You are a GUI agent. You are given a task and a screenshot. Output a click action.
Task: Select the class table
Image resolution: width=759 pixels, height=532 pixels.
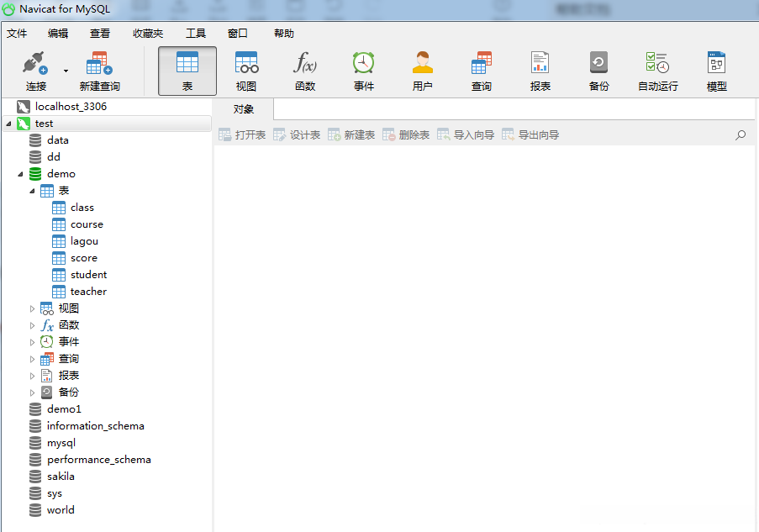pos(82,208)
